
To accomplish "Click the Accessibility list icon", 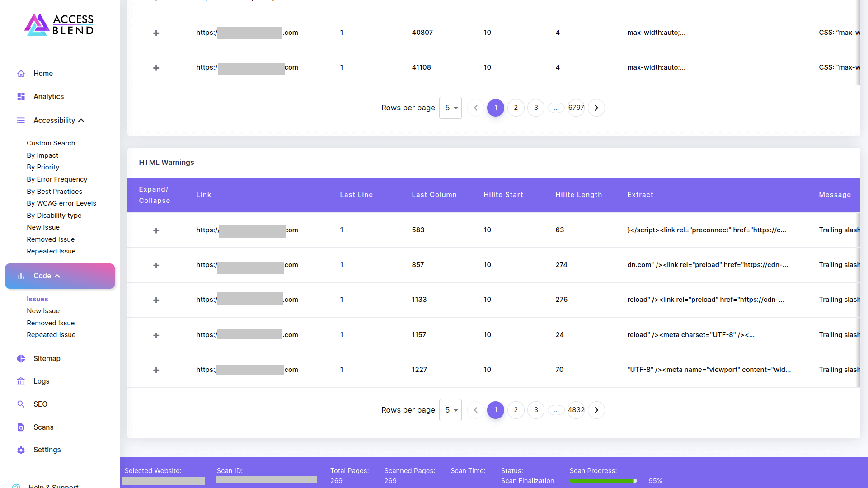I will pos(21,121).
